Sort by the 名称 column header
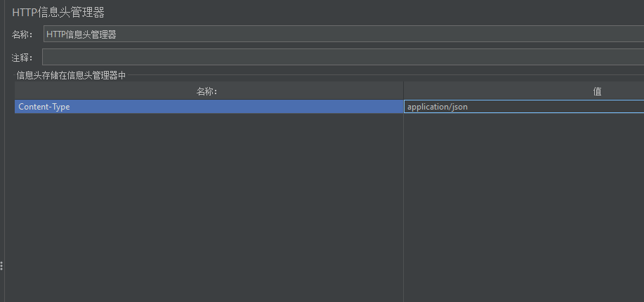The image size is (644, 302). click(208, 91)
